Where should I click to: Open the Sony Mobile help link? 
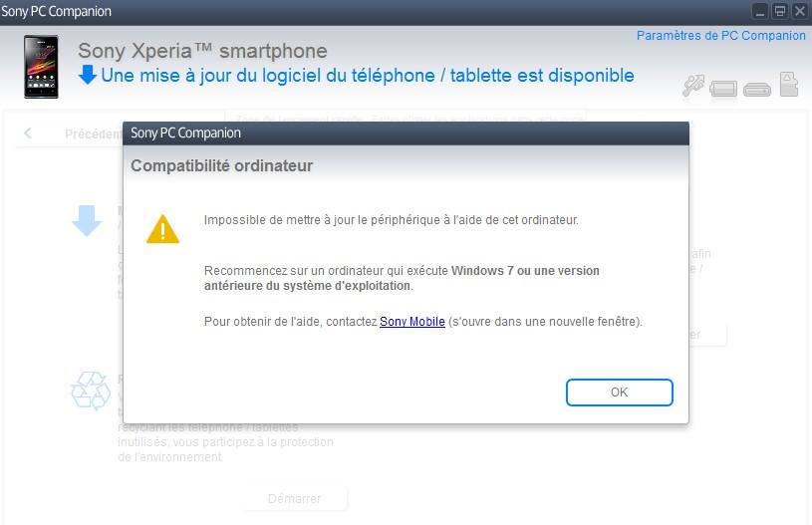pyautogui.click(x=412, y=322)
